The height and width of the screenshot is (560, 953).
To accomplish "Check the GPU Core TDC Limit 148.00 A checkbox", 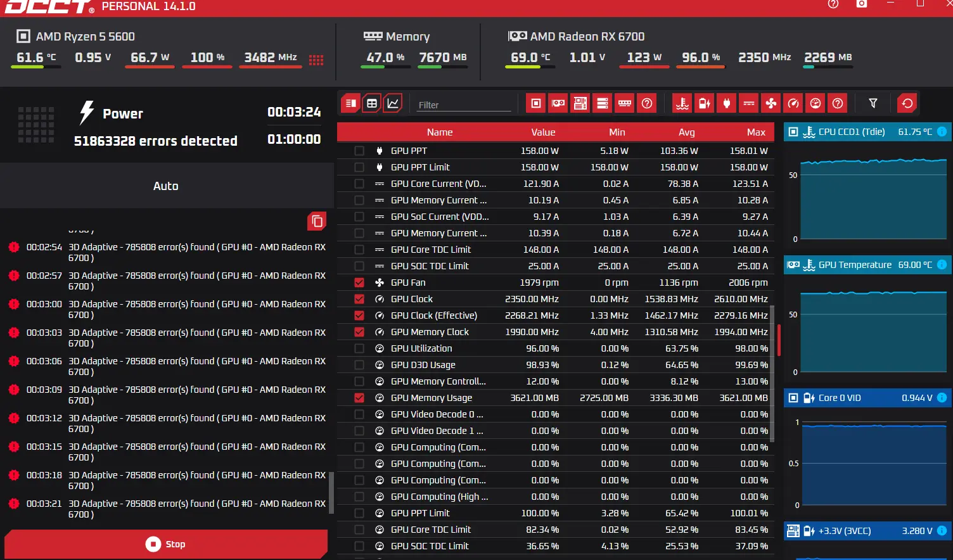I will click(359, 250).
